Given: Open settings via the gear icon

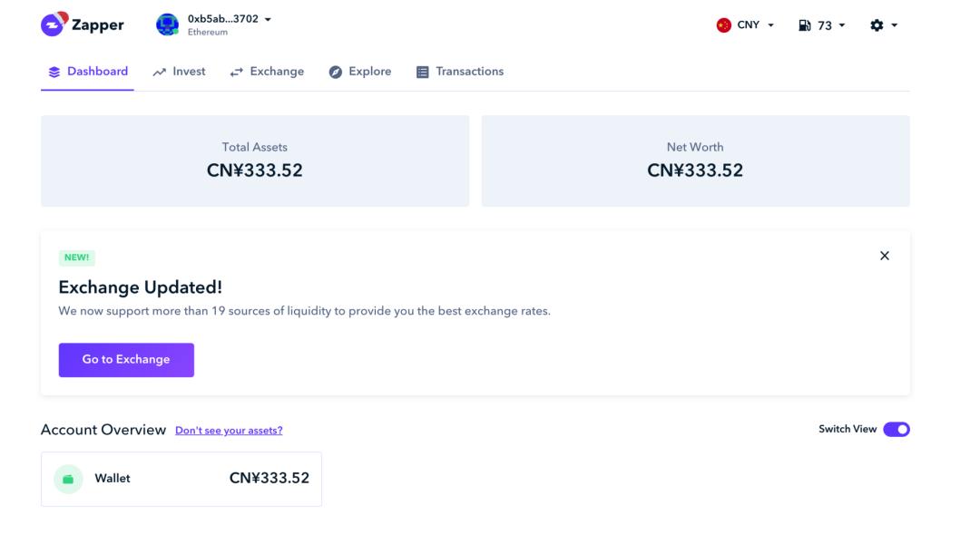Looking at the screenshot, I should coord(877,25).
